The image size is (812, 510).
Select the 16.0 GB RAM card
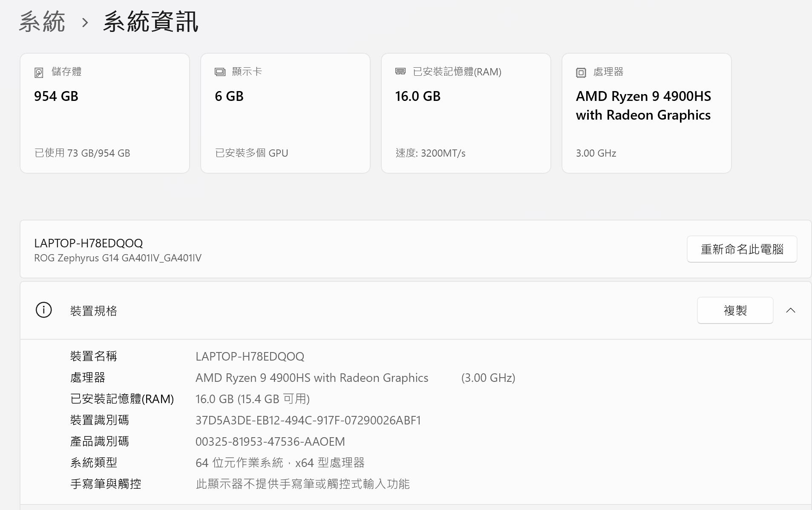[x=466, y=113]
